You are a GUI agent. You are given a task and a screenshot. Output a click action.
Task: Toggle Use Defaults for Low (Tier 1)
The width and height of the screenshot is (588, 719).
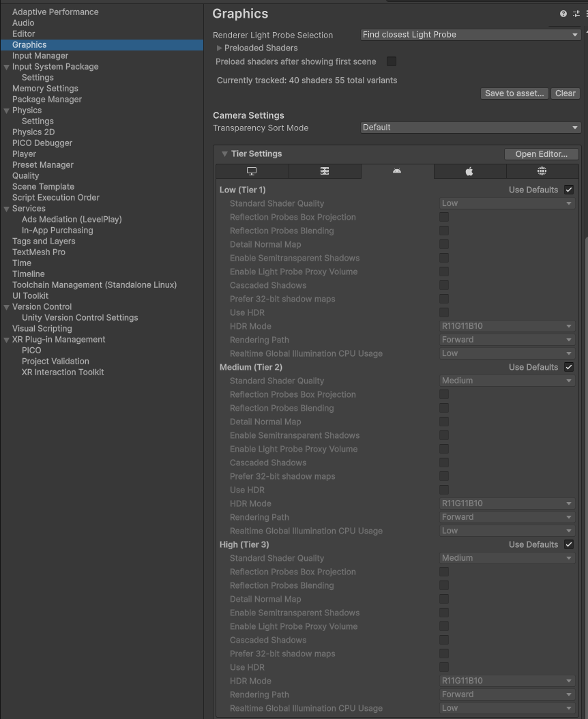(x=569, y=190)
